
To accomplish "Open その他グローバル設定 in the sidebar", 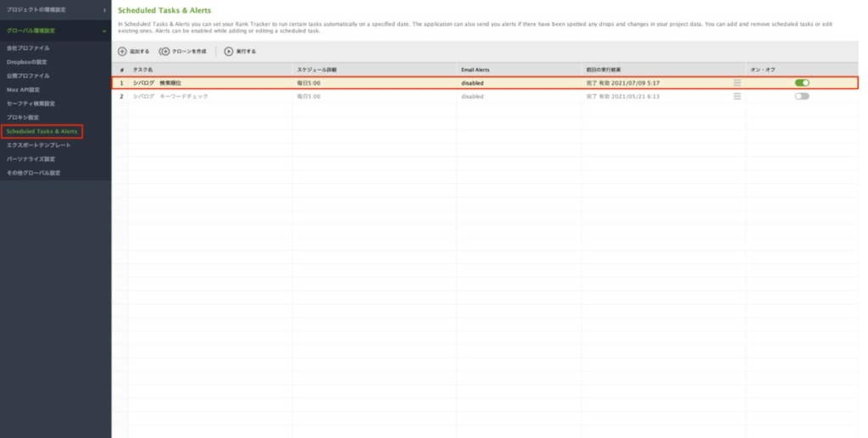I will tap(33, 173).
